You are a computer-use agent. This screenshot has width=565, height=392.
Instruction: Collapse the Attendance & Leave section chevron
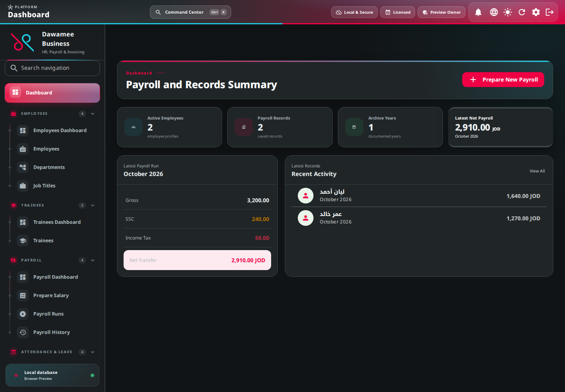[x=93, y=352]
